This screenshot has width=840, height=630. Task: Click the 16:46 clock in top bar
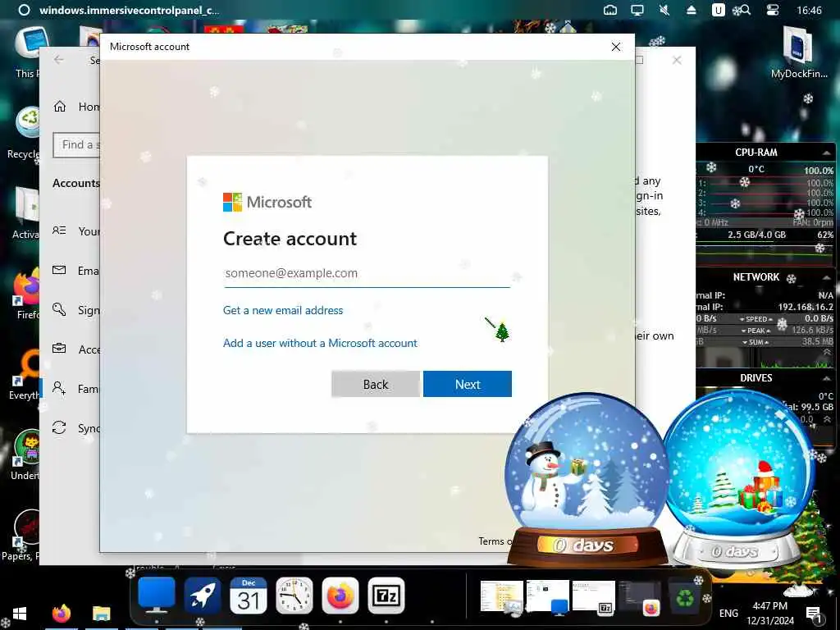pyautogui.click(x=809, y=10)
